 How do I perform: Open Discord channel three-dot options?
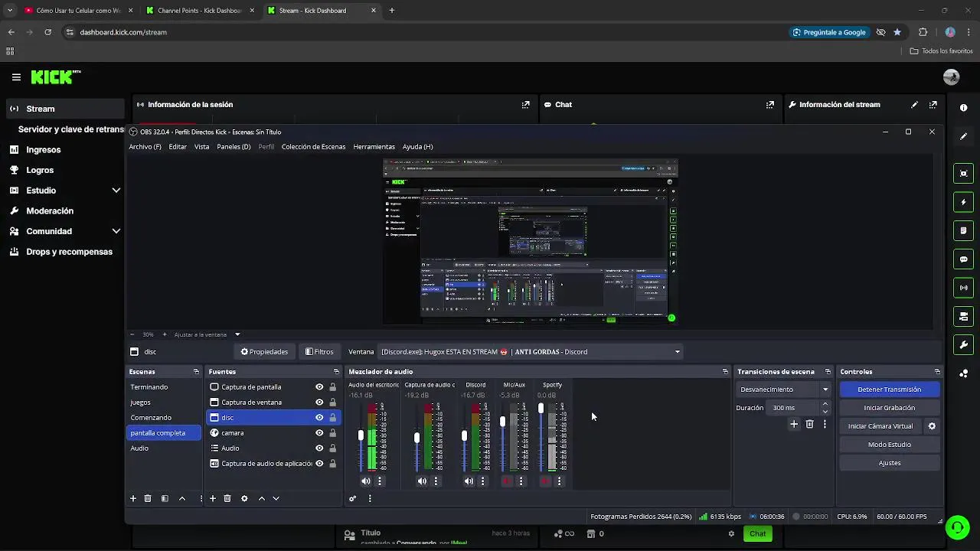pos(482,481)
